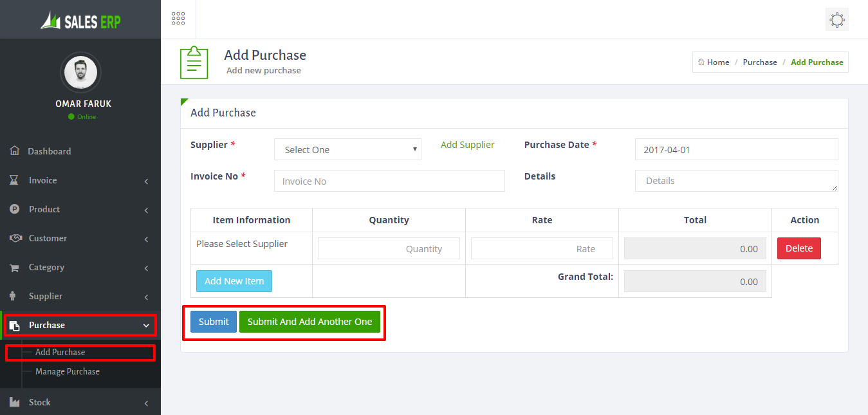Click the Customer handshake icon
Viewport: 868px width, 415px height.
point(15,238)
